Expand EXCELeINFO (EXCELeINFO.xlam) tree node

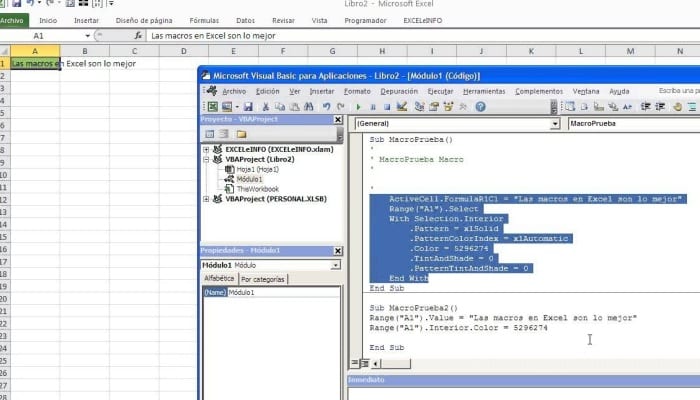(x=206, y=150)
